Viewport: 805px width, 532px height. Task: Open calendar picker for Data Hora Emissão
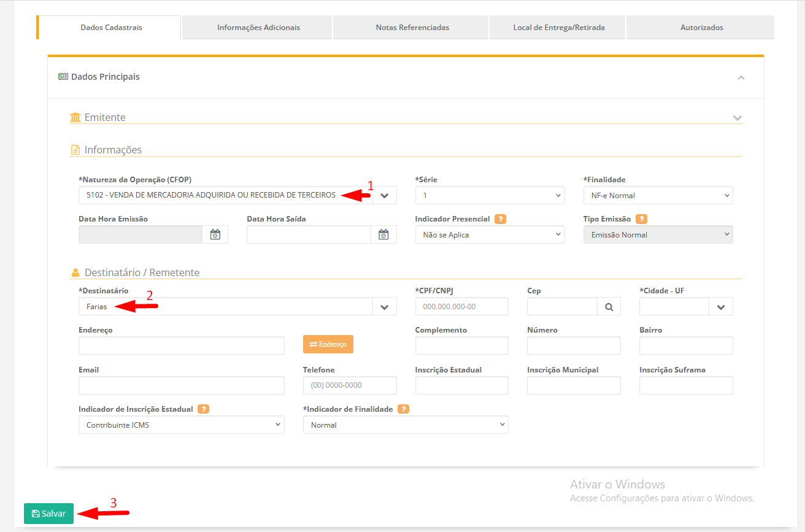[215, 234]
